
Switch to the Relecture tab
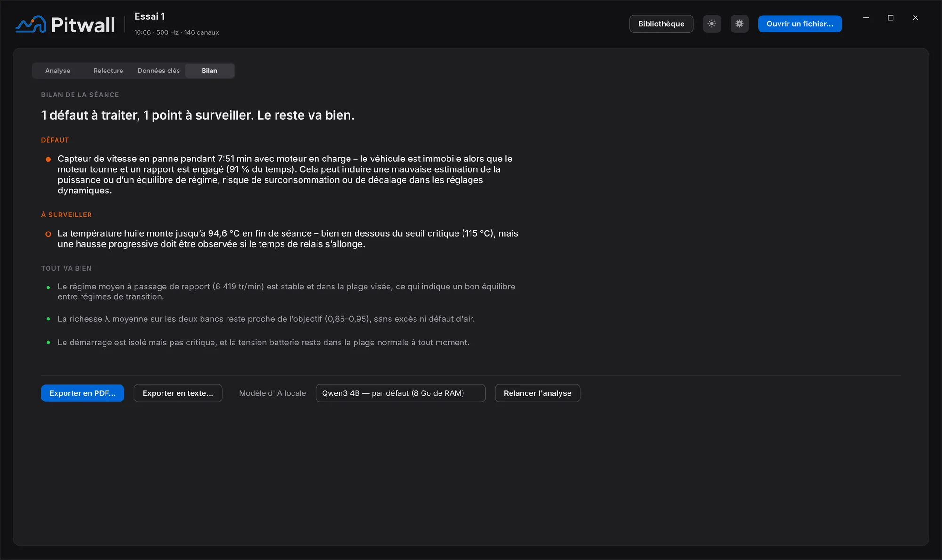tap(108, 71)
